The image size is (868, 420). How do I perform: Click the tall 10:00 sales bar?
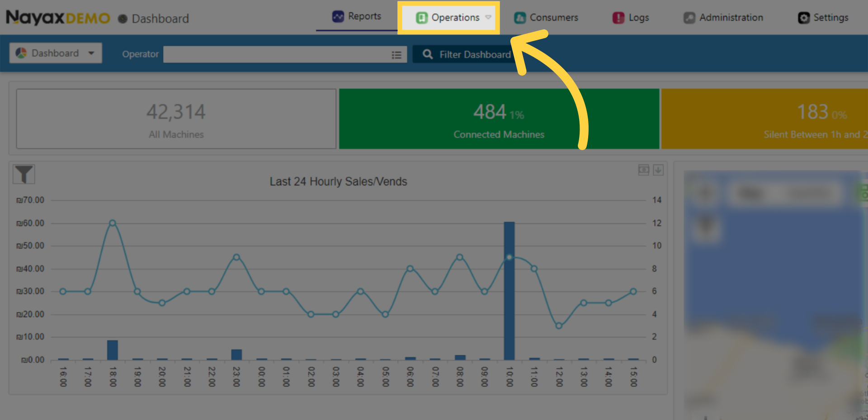tap(509, 291)
